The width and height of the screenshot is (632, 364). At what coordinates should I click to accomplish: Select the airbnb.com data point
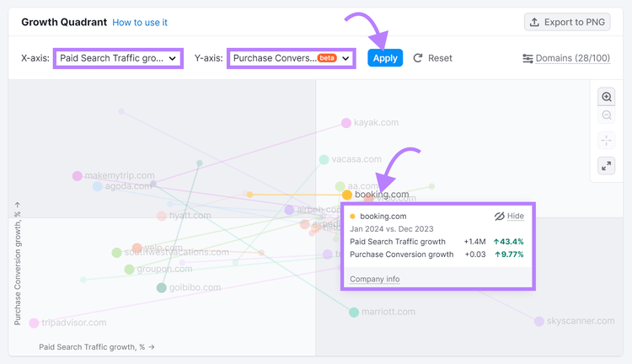pos(289,210)
